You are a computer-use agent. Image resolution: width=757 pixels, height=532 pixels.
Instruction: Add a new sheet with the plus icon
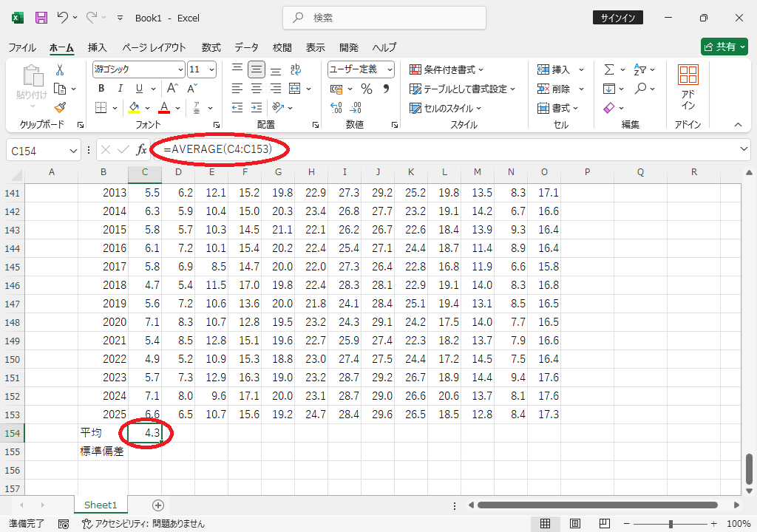coord(158,505)
